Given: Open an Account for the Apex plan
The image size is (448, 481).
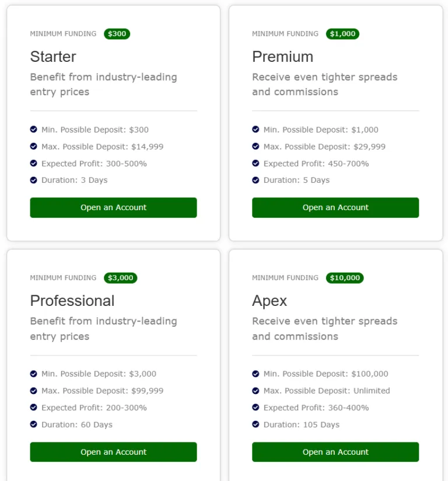Looking at the screenshot, I should point(335,452).
